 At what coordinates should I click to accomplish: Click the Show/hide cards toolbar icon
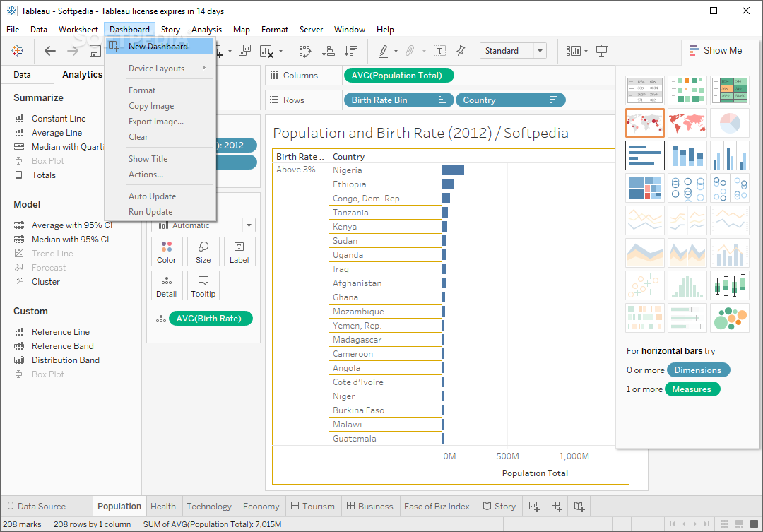[x=573, y=51]
